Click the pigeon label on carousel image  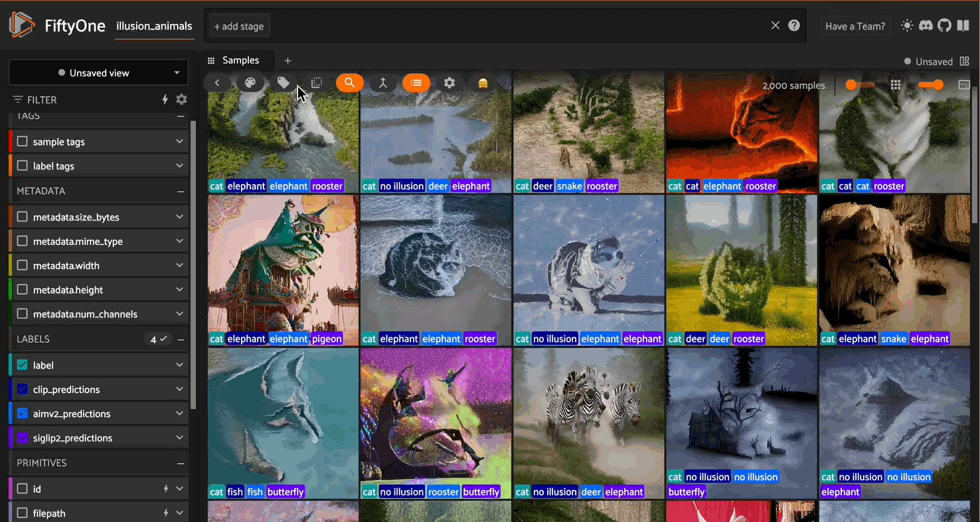(327, 339)
